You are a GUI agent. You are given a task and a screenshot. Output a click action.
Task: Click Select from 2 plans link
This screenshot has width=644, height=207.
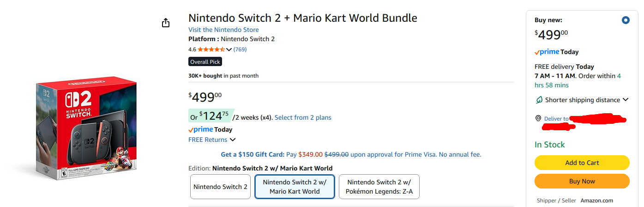tap(303, 117)
